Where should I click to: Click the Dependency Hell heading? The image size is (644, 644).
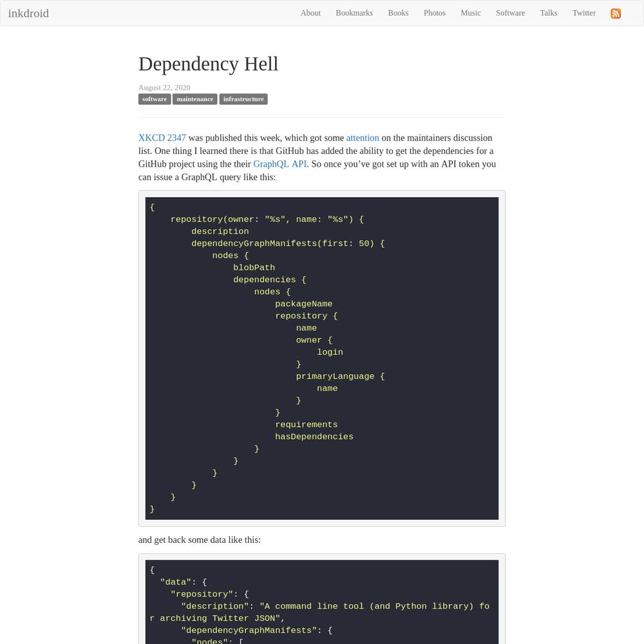208,64
